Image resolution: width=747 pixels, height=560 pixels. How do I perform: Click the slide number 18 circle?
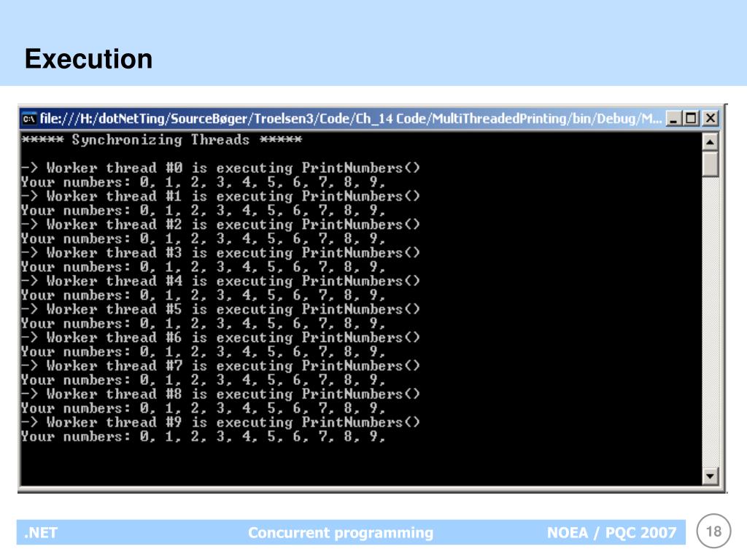click(713, 532)
